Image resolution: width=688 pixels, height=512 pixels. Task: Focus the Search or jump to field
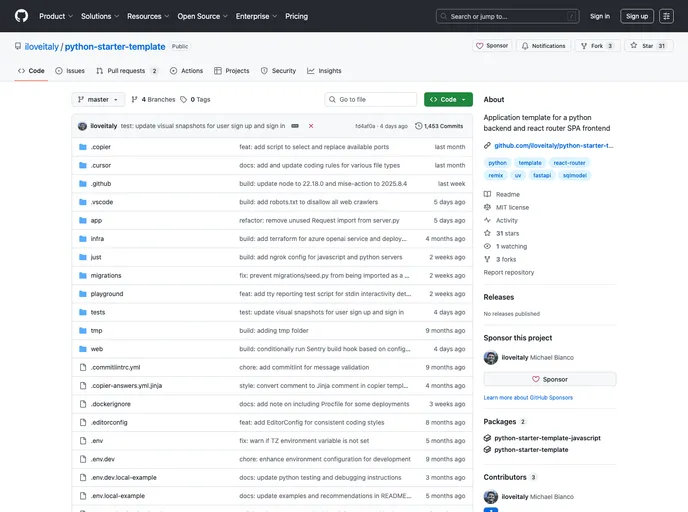click(507, 16)
